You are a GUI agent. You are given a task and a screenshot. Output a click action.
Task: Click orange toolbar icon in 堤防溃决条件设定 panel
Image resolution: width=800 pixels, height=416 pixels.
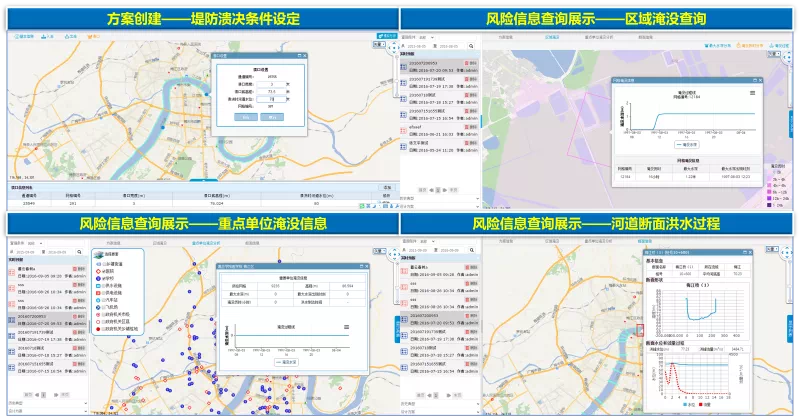point(90,37)
